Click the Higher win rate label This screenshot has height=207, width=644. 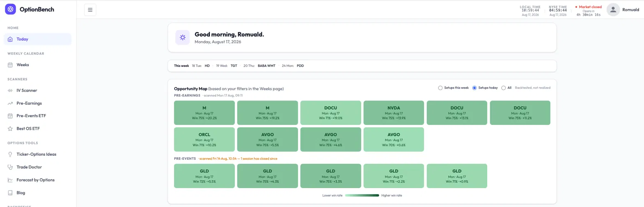[392, 195]
